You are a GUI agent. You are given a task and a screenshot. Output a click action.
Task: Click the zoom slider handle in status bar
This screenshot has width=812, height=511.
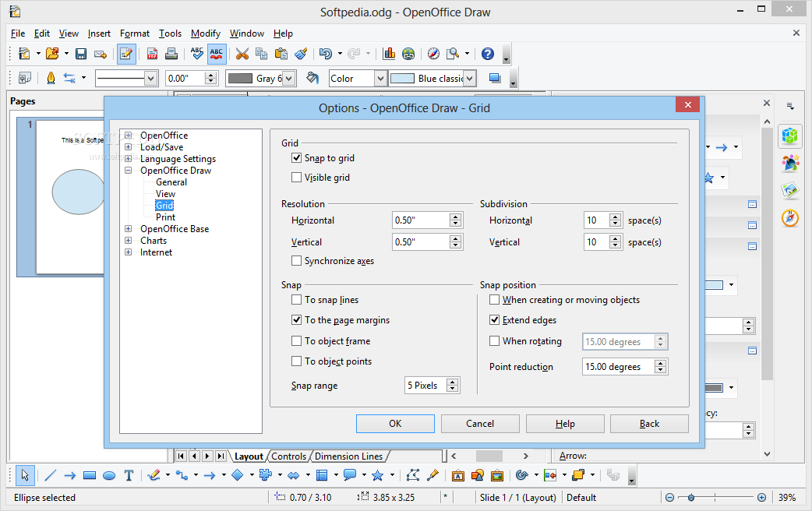click(690, 498)
